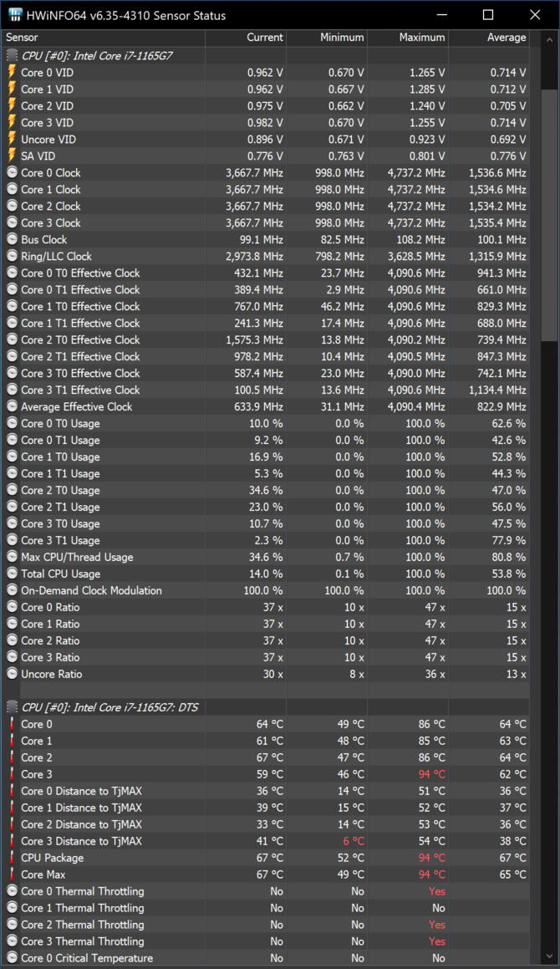The width and height of the screenshot is (560, 969).
Task: Select the Core 1 Clock row
Action: [x=266, y=189]
